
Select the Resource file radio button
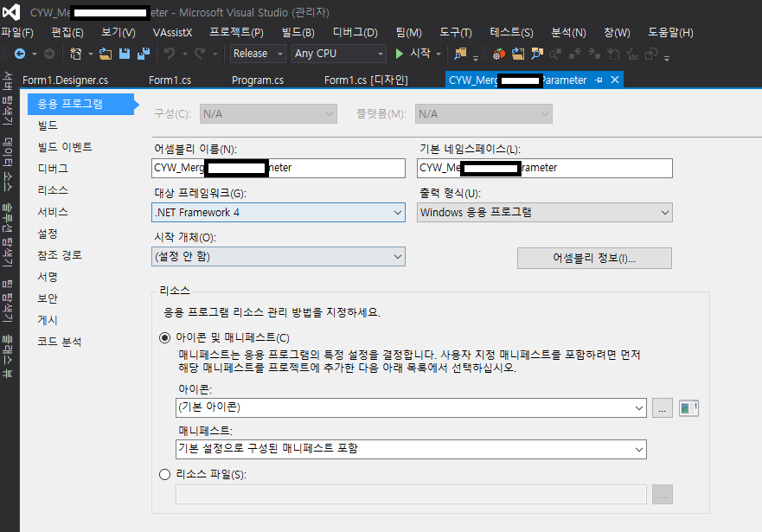tap(164, 474)
